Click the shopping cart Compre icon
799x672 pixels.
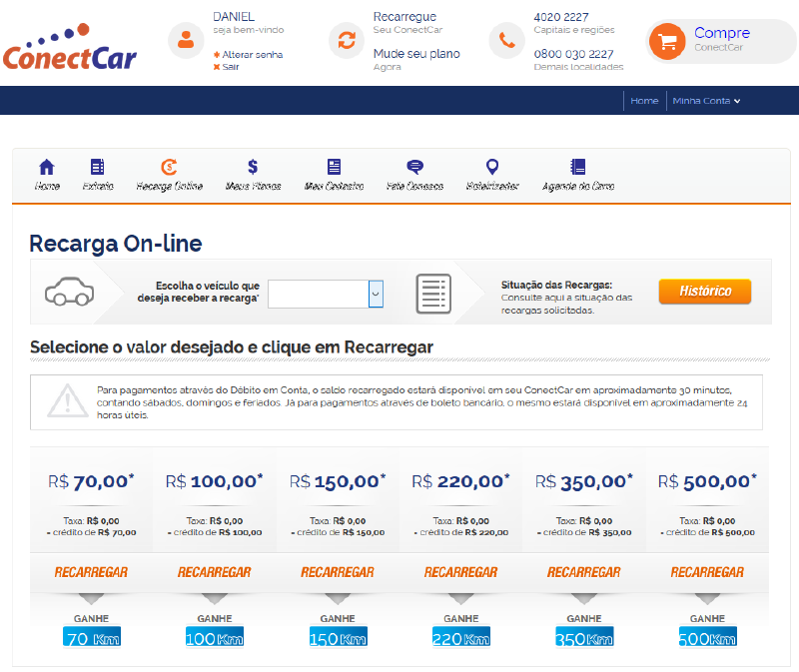point(667,41)
